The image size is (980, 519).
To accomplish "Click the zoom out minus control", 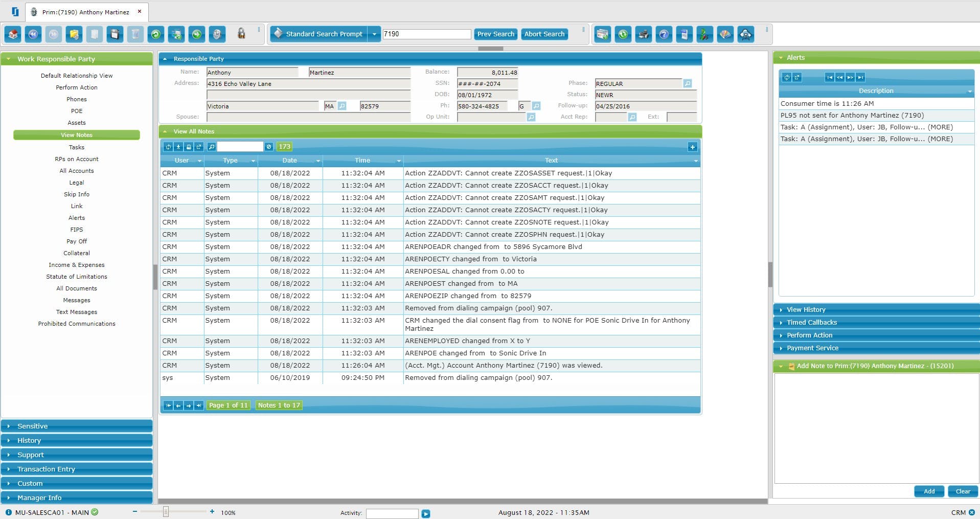I will coord(134,511).
